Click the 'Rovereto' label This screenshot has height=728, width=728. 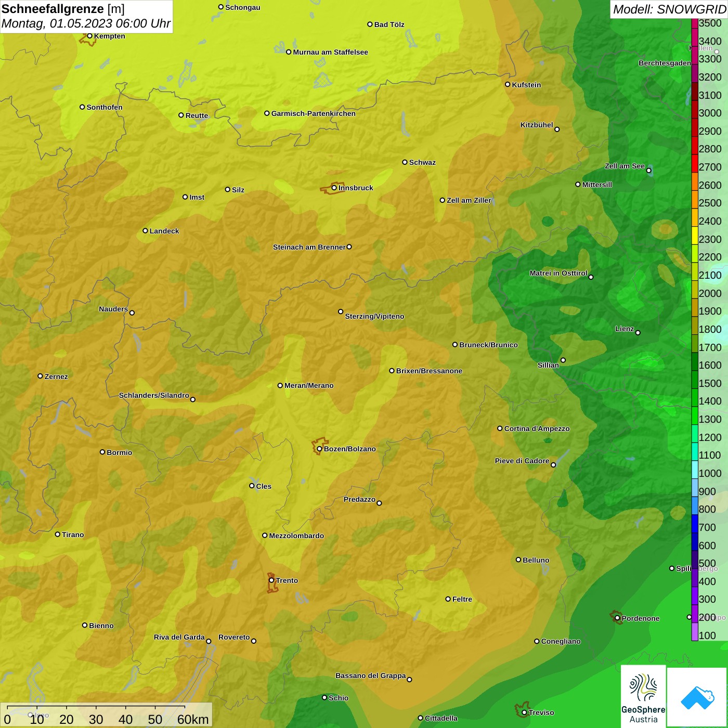tap(234, 637)
